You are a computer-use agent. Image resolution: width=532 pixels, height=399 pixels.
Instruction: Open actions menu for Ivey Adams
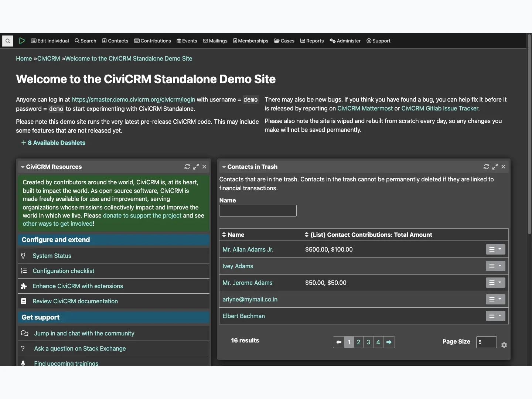[x=495, y=266]
